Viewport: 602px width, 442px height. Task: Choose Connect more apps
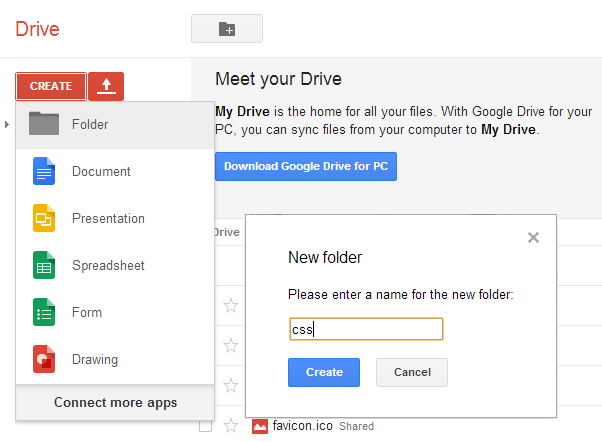[x=115, y=403]
